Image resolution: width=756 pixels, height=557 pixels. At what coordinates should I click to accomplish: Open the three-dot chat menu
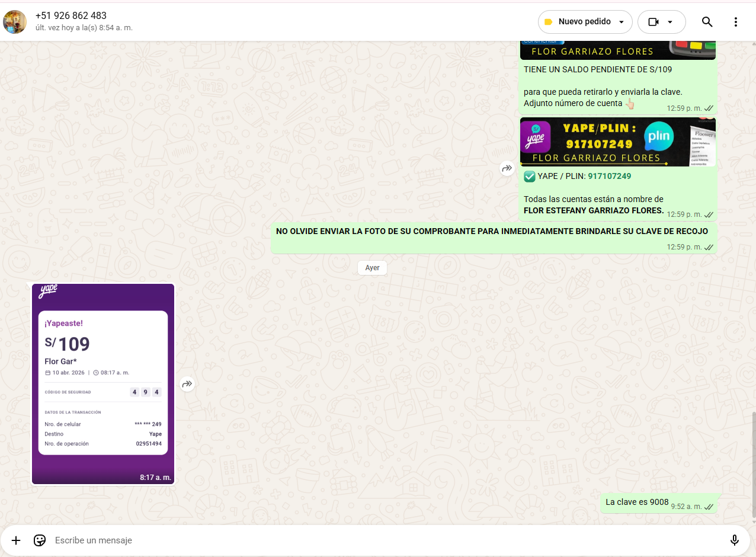[x=736, y=22]
